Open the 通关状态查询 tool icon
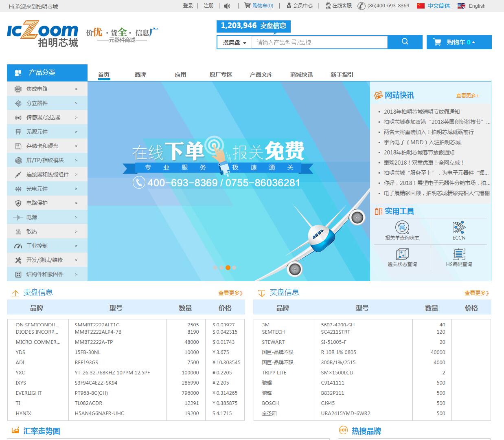Viewport: 504px width, 440px height. (x=402, y=254)
